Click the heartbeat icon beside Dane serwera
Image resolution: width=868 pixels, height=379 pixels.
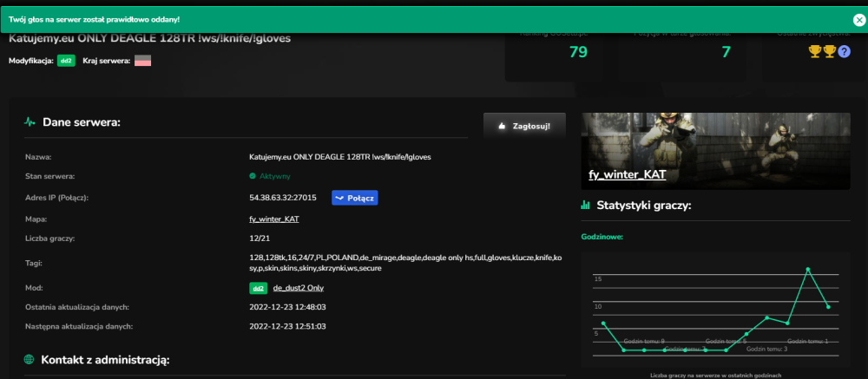30,122
